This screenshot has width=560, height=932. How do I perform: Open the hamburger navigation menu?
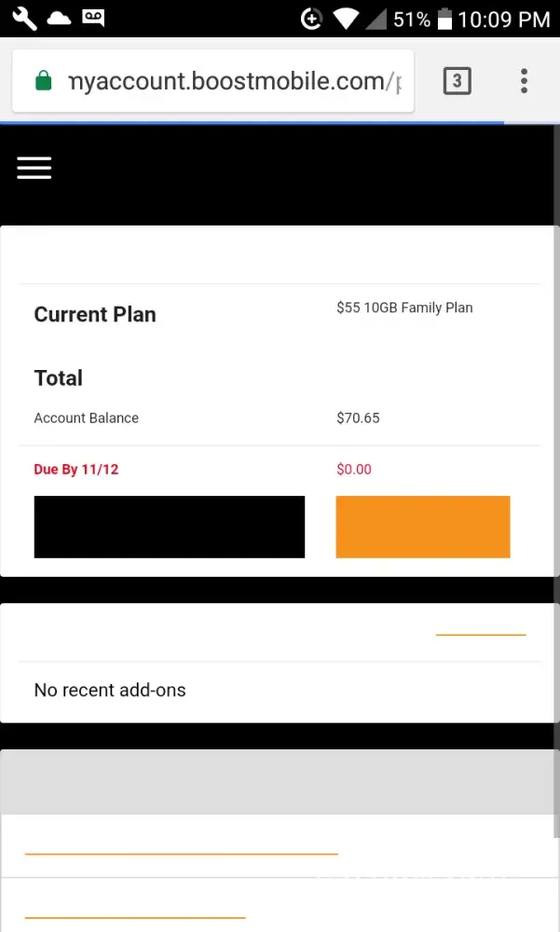pos(34,168)
